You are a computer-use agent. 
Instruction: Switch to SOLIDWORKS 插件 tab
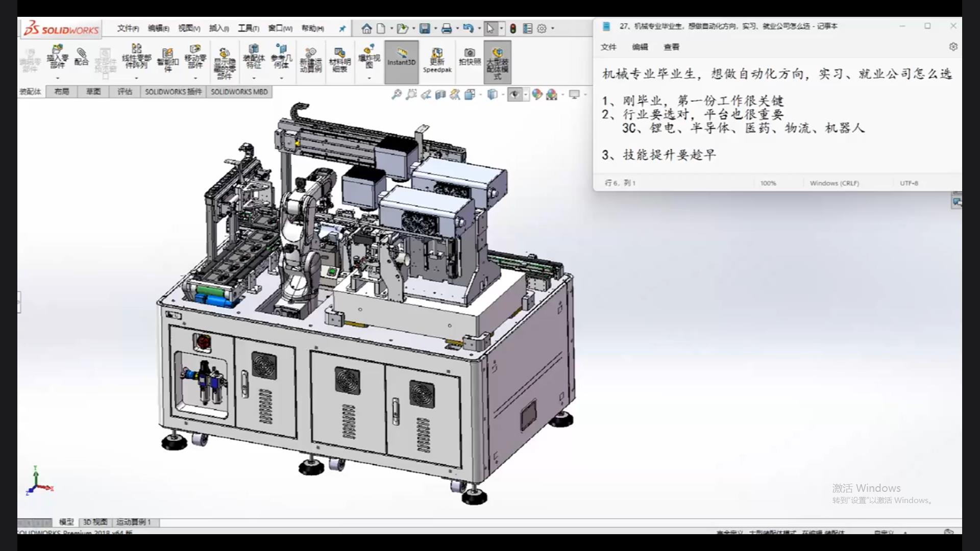pos(173,92)
